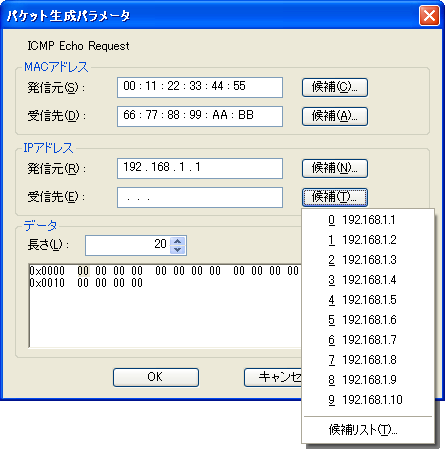The image size is (445, 449).
Task: Click the data length value box
Action: (x=128, y=246)
